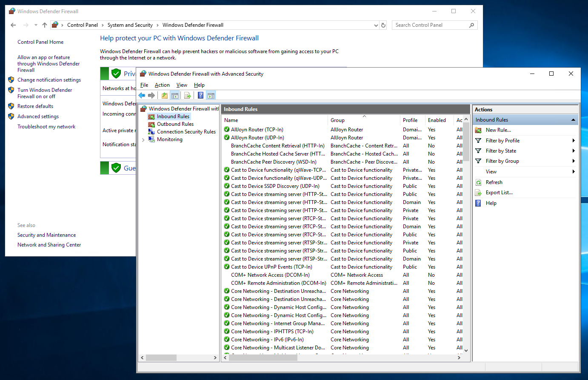This screenshot has height=380, width=588.
Task: Select the Inbound Rules tree node
Action: coord(173,116)
